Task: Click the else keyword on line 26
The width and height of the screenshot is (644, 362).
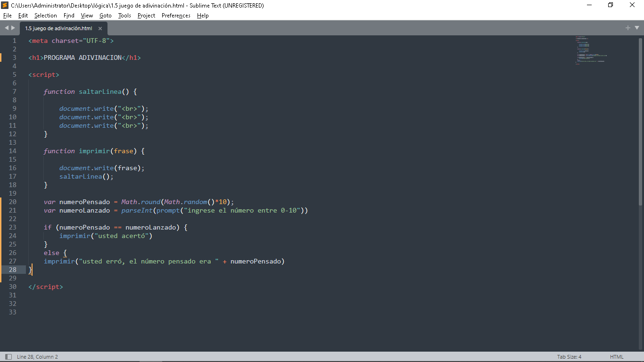Action: click(51, 253)
